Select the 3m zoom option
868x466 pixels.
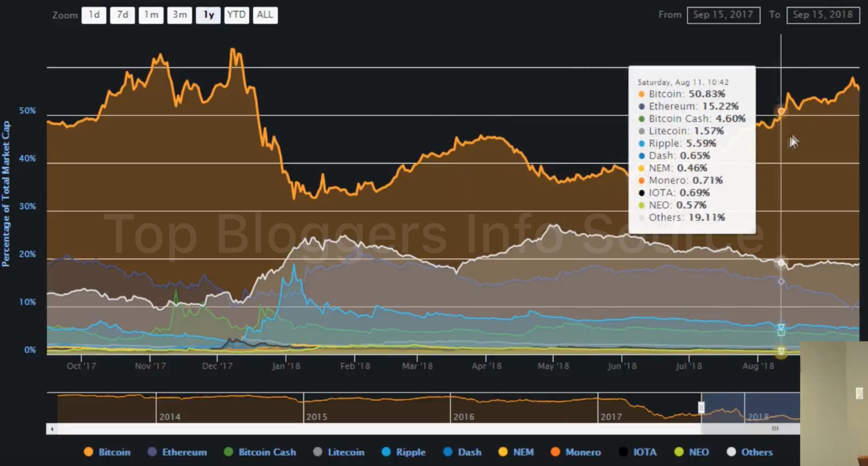(x=179, y=15)
